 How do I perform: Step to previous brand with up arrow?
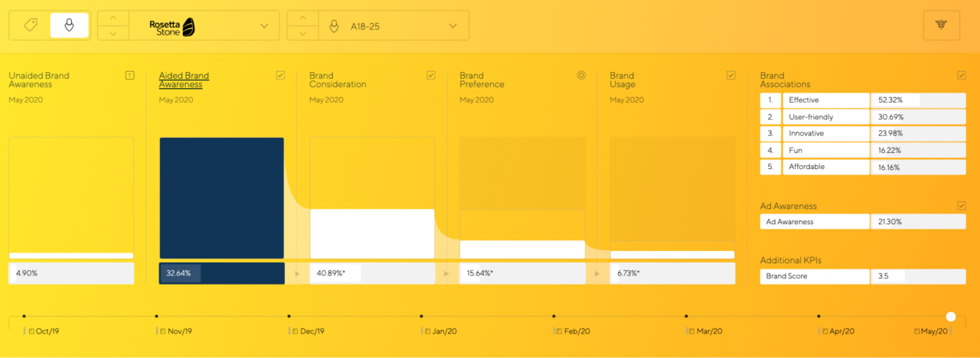pyautogui.click(x=113, y=18)
